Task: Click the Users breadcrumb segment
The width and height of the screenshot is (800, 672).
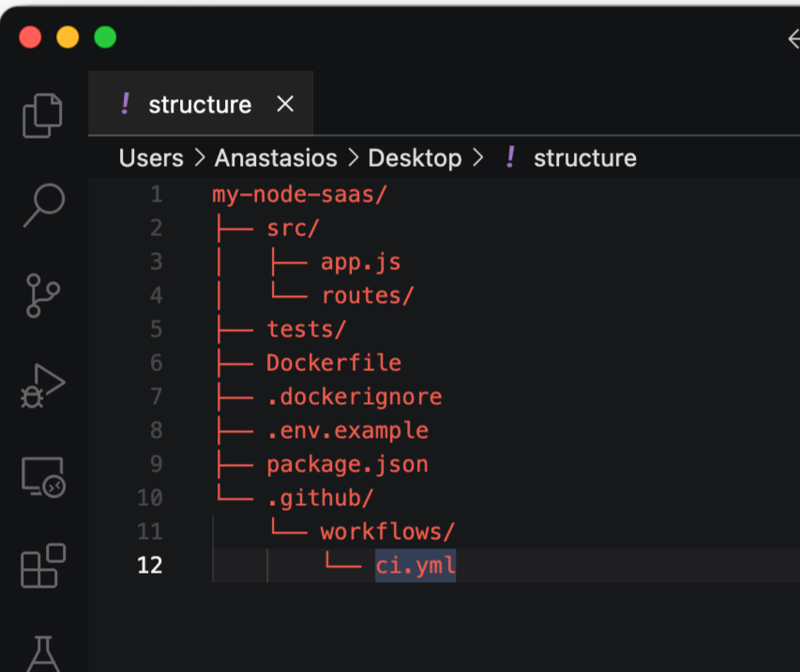Action: [151, 158]
